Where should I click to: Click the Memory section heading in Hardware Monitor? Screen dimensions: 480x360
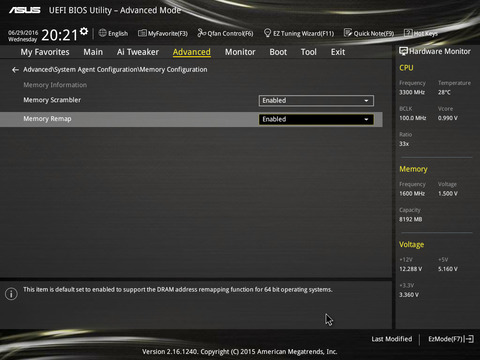click(x=413, y=169)
